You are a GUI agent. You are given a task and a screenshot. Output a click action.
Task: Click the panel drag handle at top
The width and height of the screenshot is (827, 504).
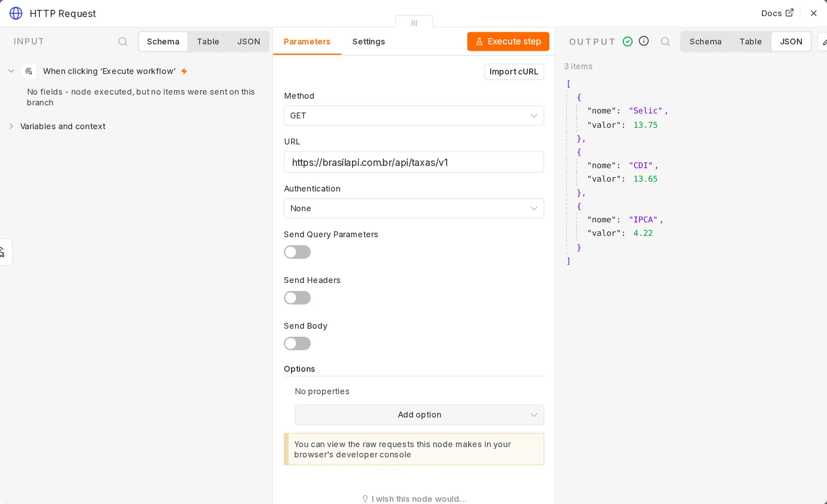[x=414, y=23]
